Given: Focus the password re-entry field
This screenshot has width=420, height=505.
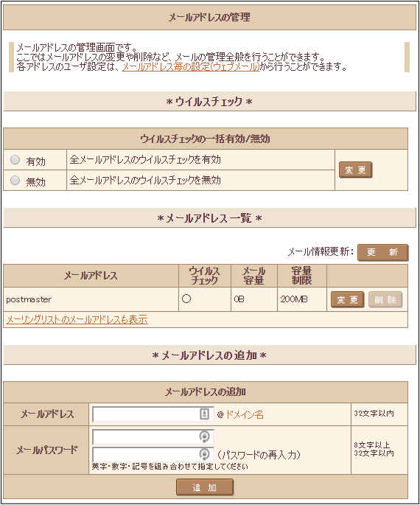Looking at the screenshot, I should point(153,454).
